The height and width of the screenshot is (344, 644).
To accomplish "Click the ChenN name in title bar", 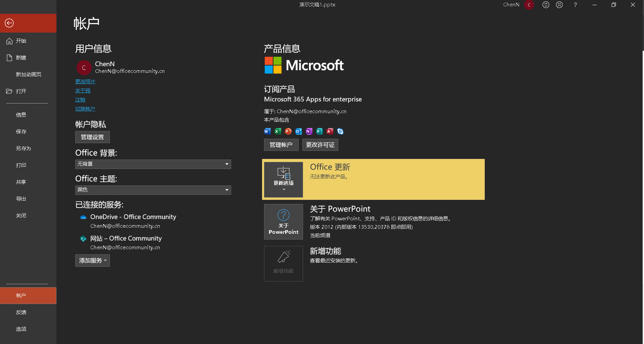I will point(511,5).
